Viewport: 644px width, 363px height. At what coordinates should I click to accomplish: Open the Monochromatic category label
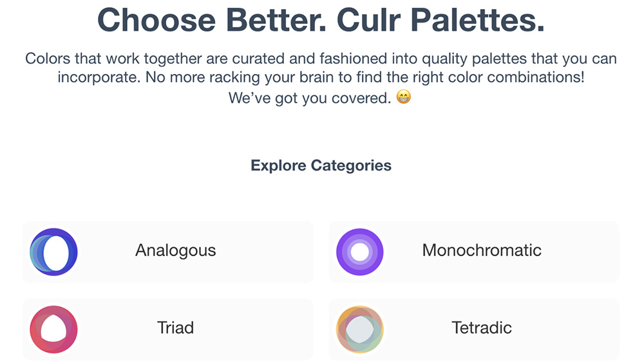[x=482, y=250]
